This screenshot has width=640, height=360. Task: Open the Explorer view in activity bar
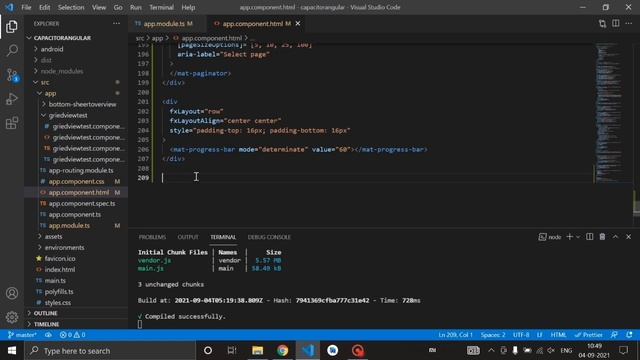tap(12, 27)
